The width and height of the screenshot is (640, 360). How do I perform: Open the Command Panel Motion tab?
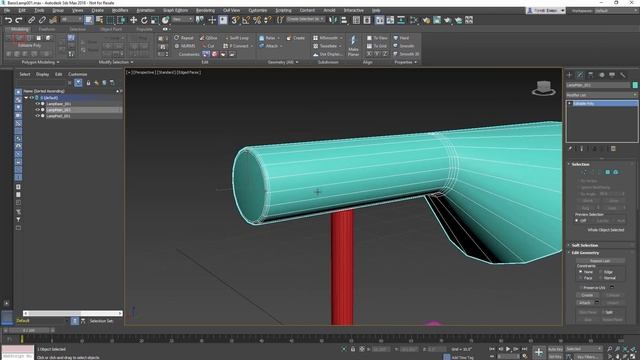point(602,75)
